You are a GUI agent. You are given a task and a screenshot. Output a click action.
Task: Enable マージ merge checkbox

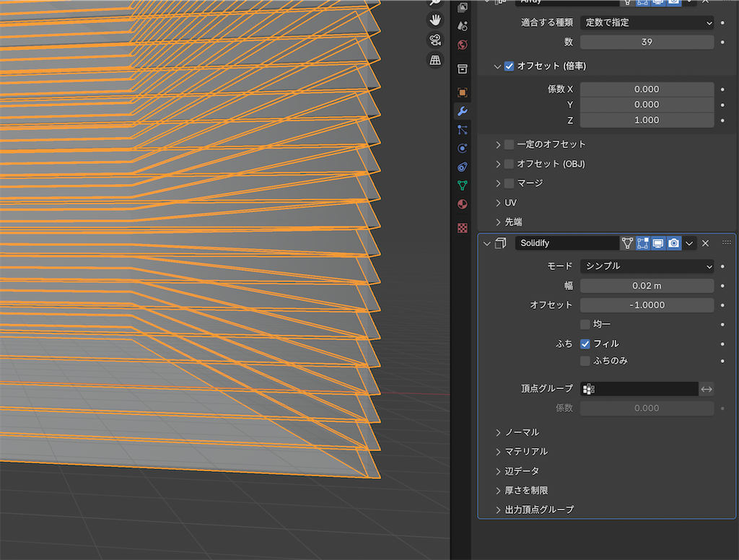pos(509,183)
